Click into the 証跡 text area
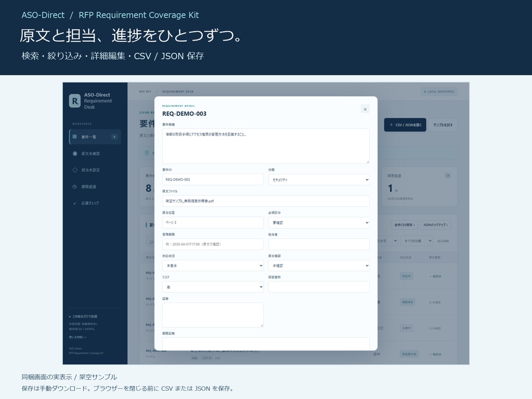The height and width of the screenshot is (399, 532). click(x=212, y=315)
